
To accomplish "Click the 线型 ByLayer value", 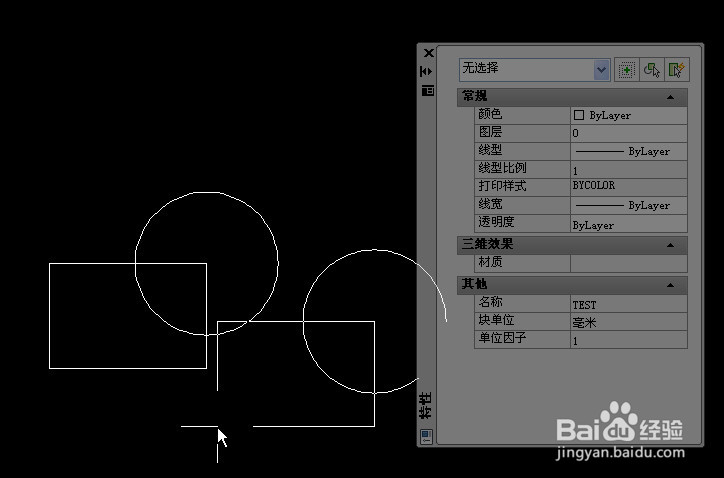I will (x=629, y=151).
